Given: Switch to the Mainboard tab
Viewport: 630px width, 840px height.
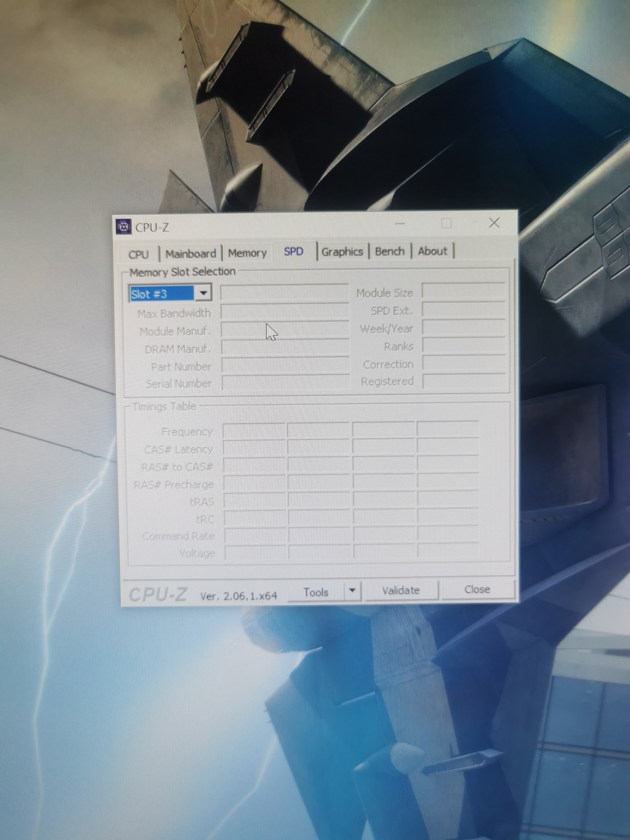Looking at the screenshot, I should (x=191, y=253).
